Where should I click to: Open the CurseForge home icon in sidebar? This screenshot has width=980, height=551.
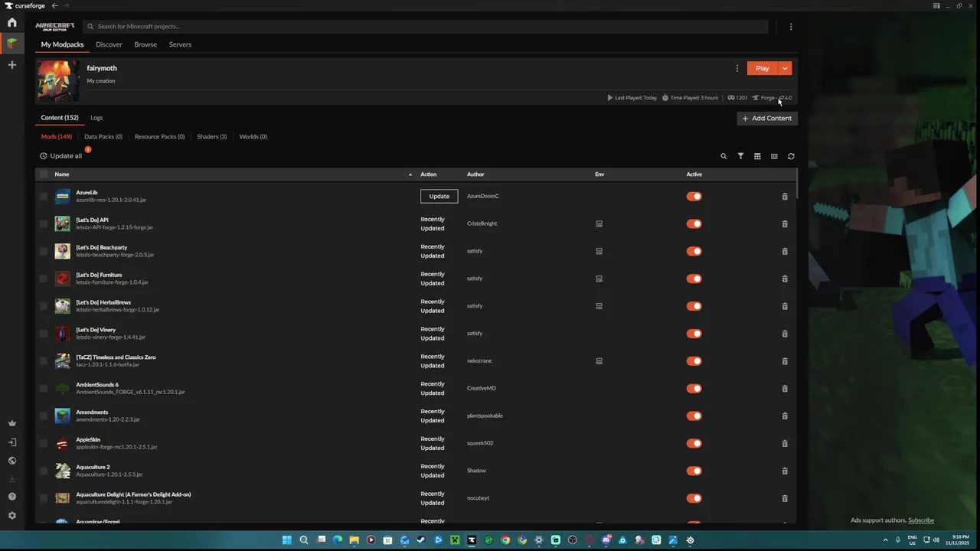11,22
